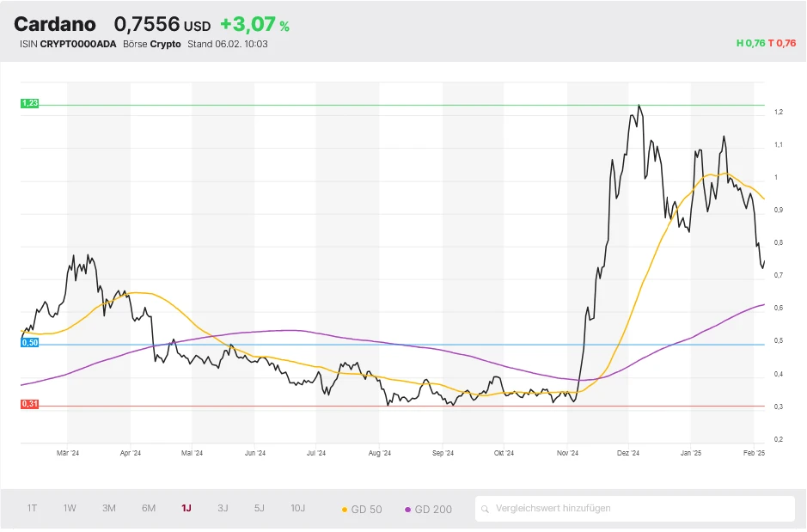Switch chart to 1W range
The width and height of the screenshot is (807, 532).
(x=70, y=508)
